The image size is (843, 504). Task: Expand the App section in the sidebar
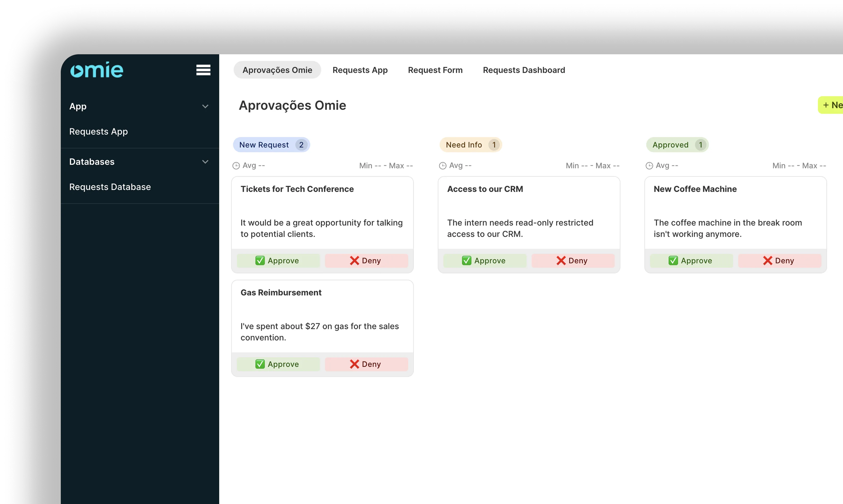pos(205,106)
